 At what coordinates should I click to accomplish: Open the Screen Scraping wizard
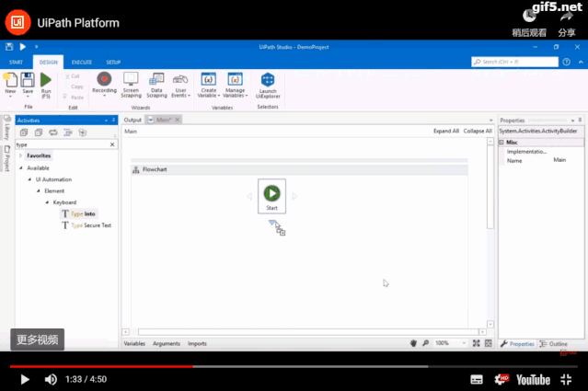click(131, 79)
